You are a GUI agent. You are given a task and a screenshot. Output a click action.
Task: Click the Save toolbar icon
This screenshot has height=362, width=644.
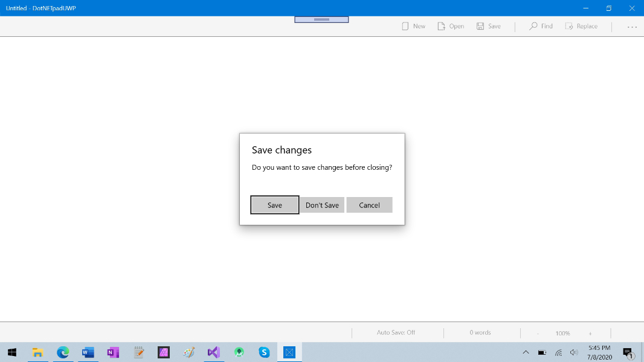click(x=480, y=27)
